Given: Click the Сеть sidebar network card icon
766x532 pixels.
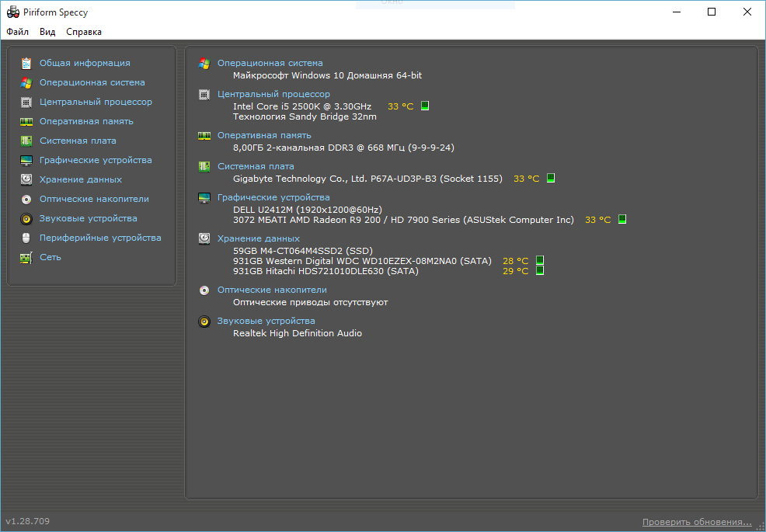Looking at the screenshot, I should click(x=26, y=257).
